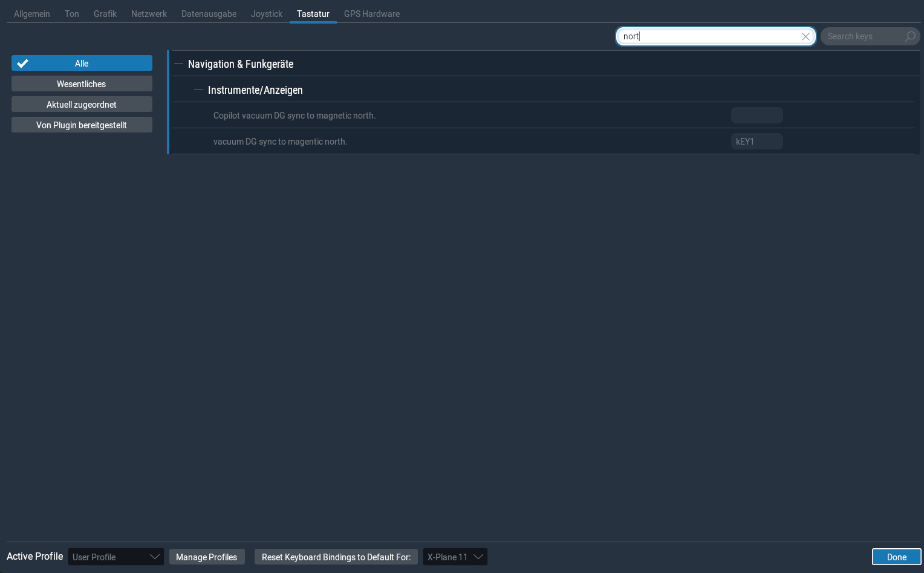Open the GPS Hardware tab

point(371,14)
